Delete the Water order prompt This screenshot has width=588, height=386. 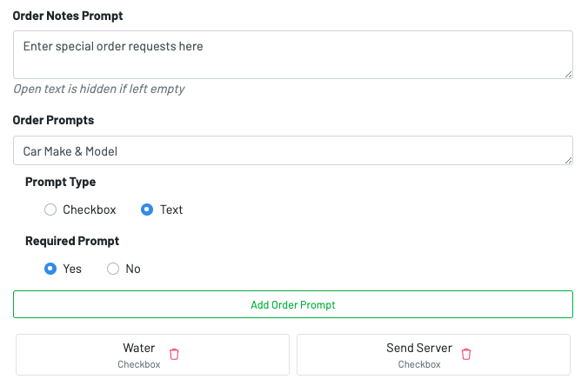tap(174, 354)
